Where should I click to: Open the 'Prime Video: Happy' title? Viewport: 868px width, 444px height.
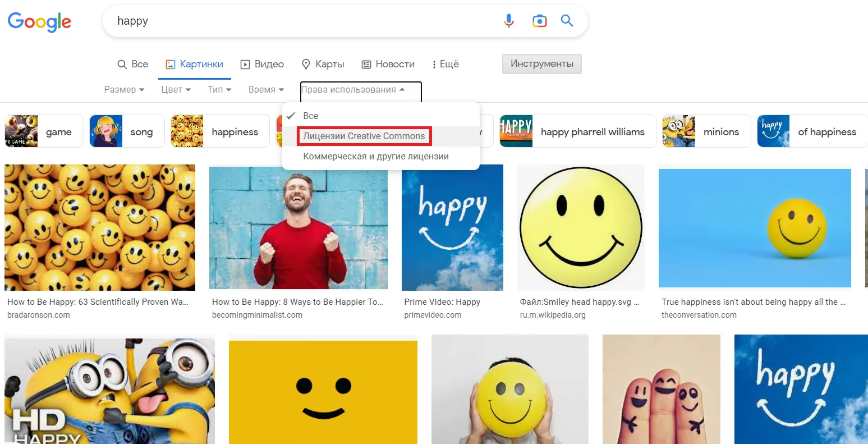point(442,302)
